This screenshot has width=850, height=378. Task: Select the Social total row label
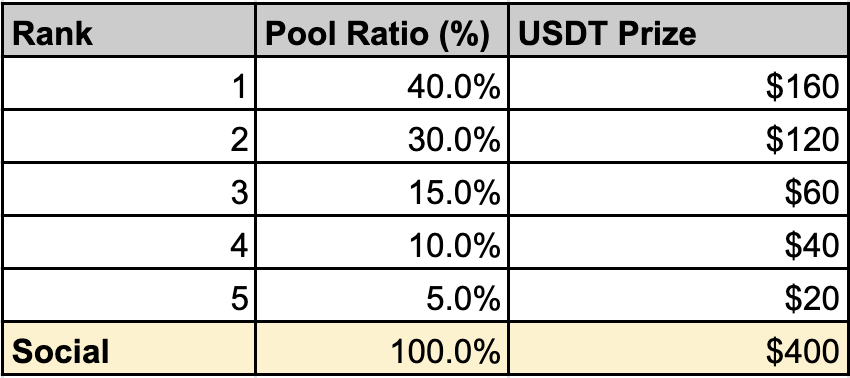pyautogui.click(x=129, y=348)
